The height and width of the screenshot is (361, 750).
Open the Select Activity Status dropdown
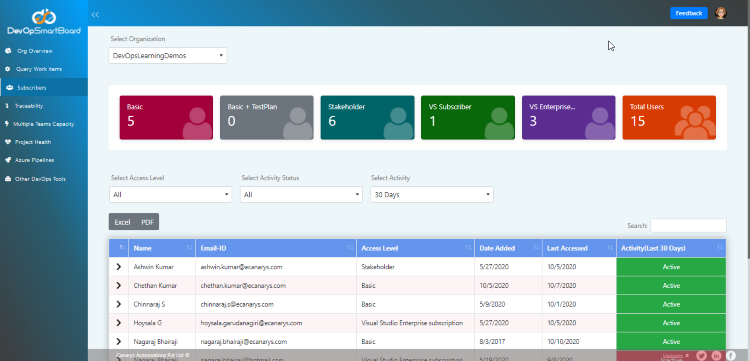pos(301,195)
